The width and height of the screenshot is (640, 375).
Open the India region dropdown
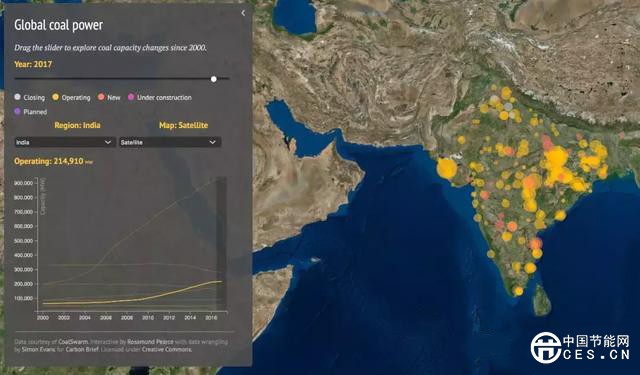coord(64,142)
